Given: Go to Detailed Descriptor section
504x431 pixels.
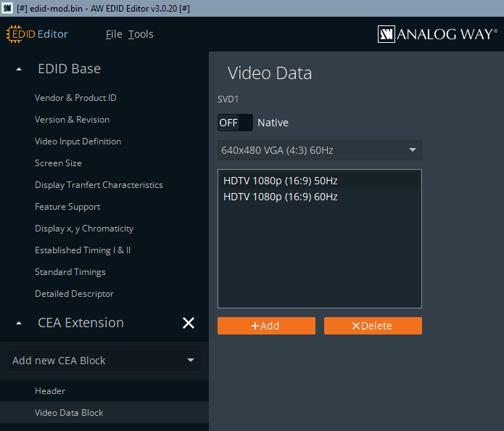Looking at the screenshot, I should coord(74,294).
